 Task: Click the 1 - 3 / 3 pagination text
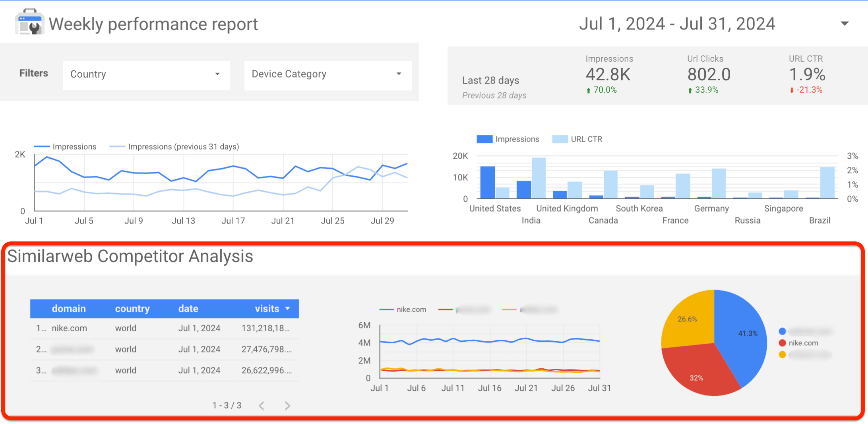pyautogui.click(x=227, y=405)
